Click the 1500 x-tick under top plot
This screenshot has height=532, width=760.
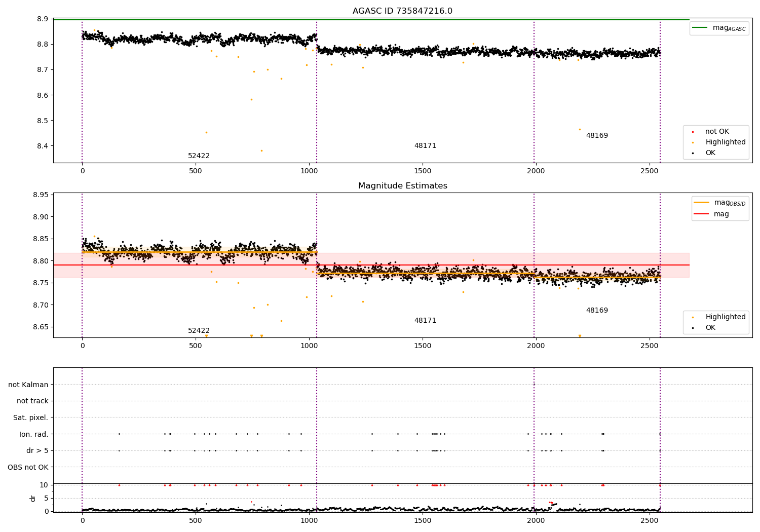coord(423,171)
